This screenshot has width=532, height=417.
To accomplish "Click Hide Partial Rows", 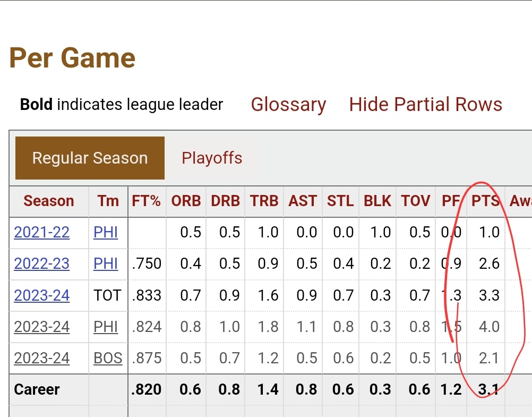I will click(x=425, y=105).
